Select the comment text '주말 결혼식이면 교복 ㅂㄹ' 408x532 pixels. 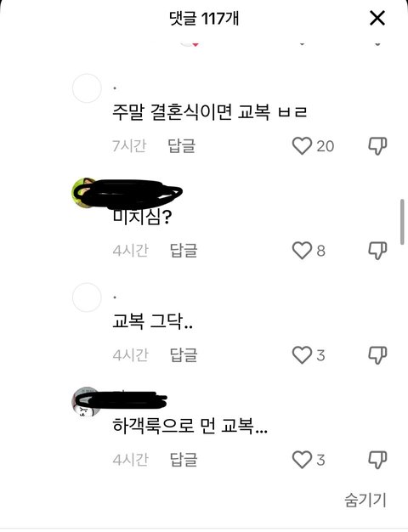coord(209,112)
